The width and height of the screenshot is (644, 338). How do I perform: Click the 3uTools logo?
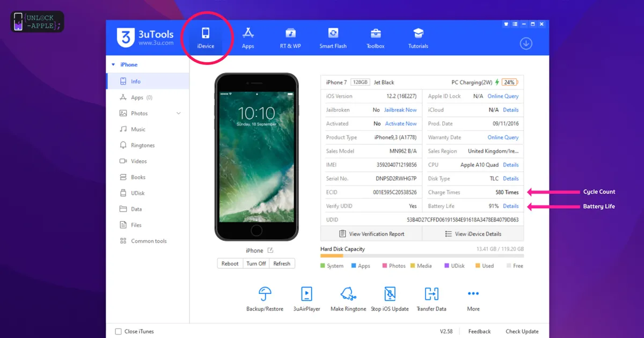click(x=145, y=38)
